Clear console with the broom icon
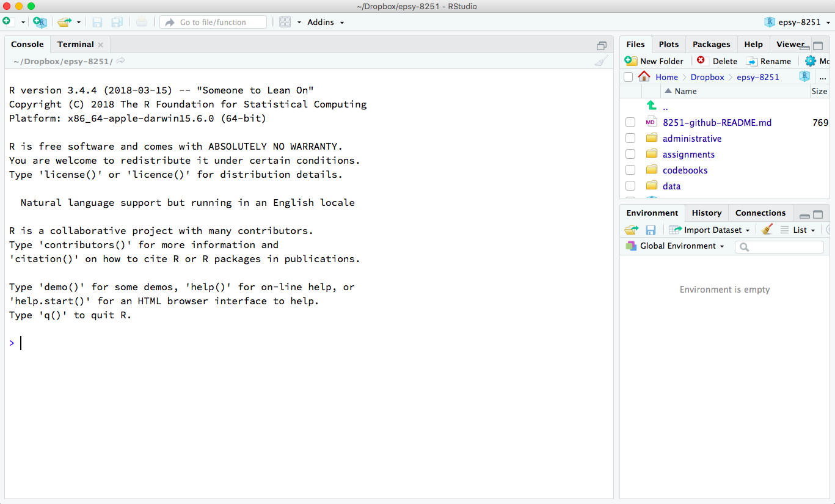This screenshot has height=504, width=835. click(601, 61)
